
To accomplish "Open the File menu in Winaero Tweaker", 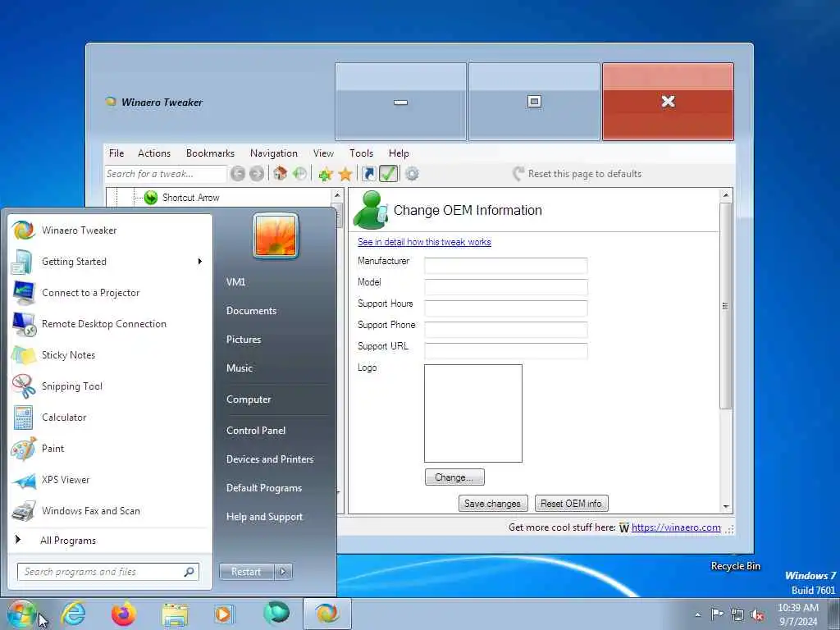I will (x=116, y=153).
